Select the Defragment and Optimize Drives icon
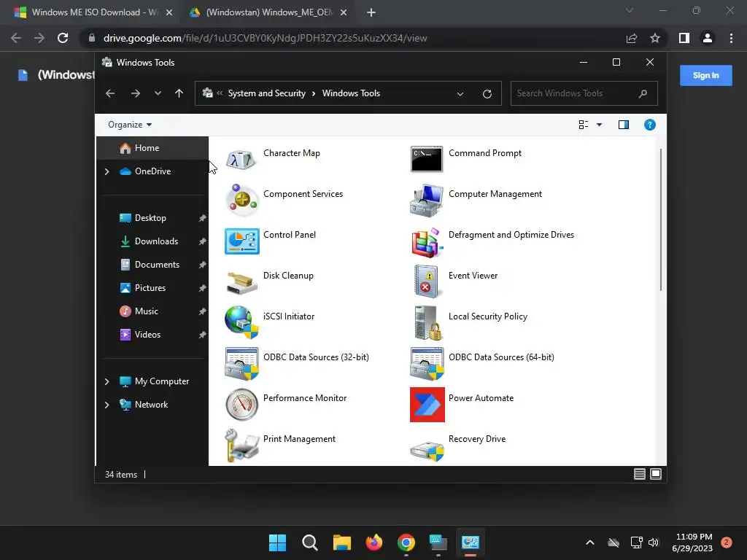The height and width of the screenshot is (560, 747). coord(426,242)
